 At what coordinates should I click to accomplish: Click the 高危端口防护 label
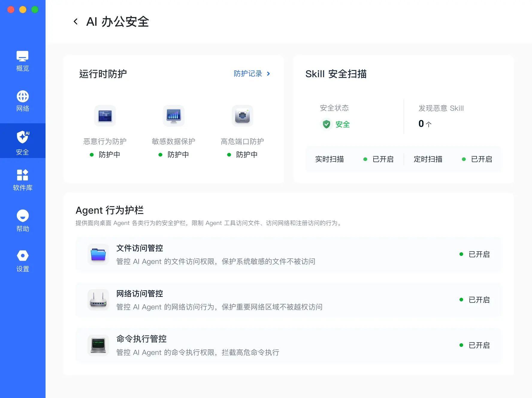pyautogui.click(x=242, y=142)
